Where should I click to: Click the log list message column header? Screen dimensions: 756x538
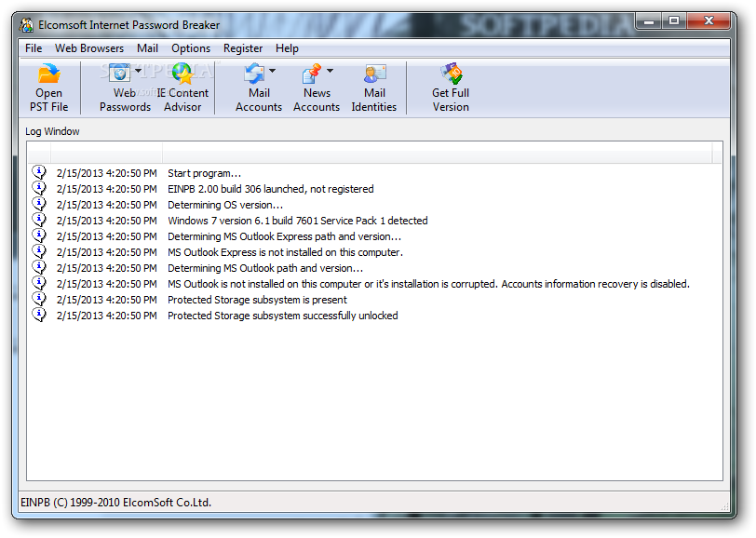pos(438,153)
